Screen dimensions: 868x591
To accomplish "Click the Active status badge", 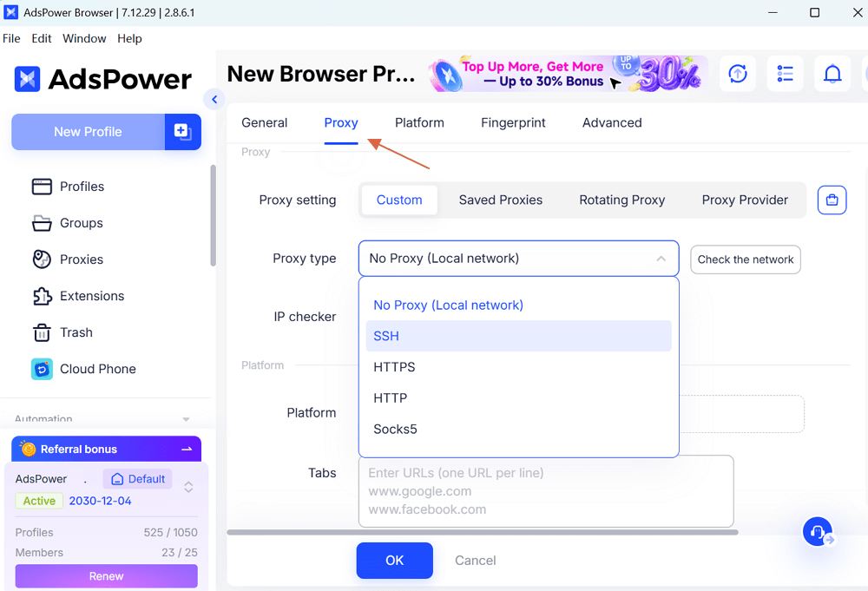I will click(x=39, y=501).
